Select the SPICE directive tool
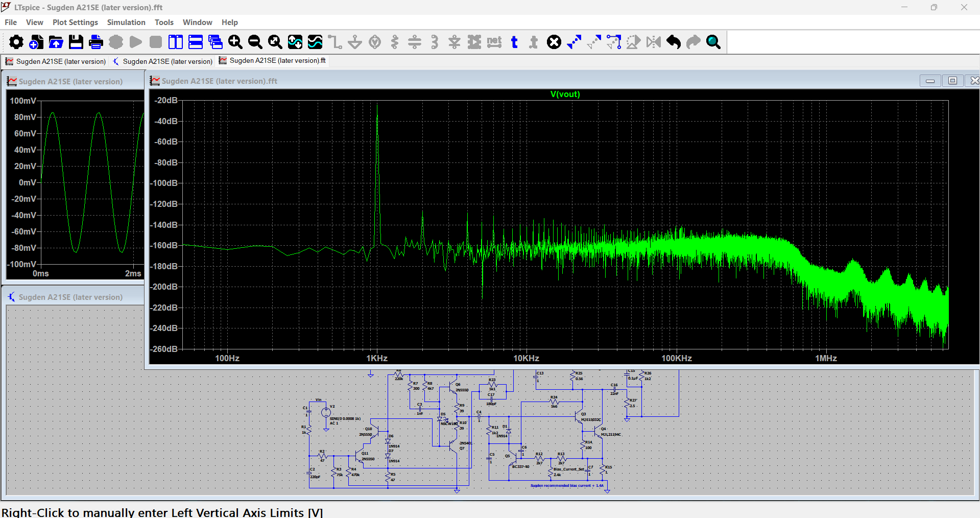Screen dimensions: 980x518 pyautogui.click(x=534, y=42)
